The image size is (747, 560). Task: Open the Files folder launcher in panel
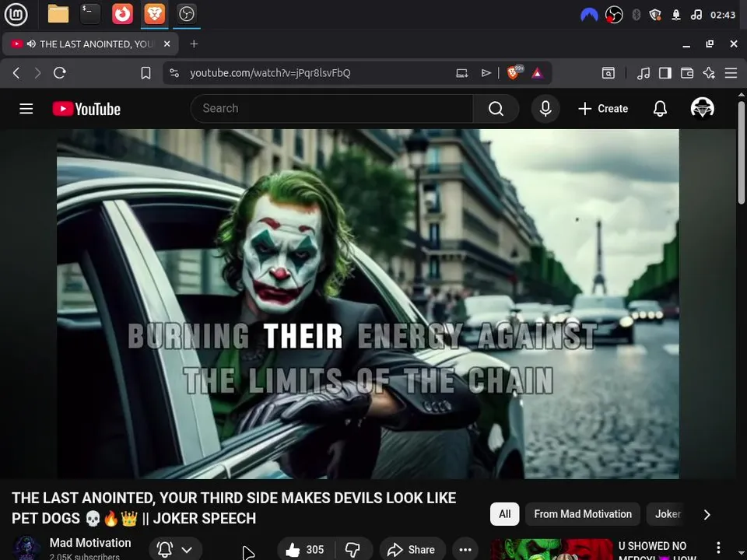coord(58,14)
